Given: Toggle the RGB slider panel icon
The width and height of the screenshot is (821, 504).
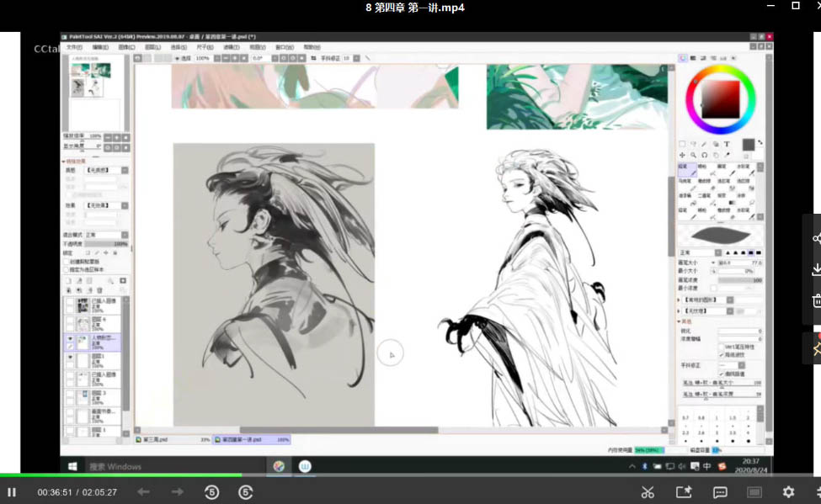Looking at the screenshot, I should tap(693, 58).
